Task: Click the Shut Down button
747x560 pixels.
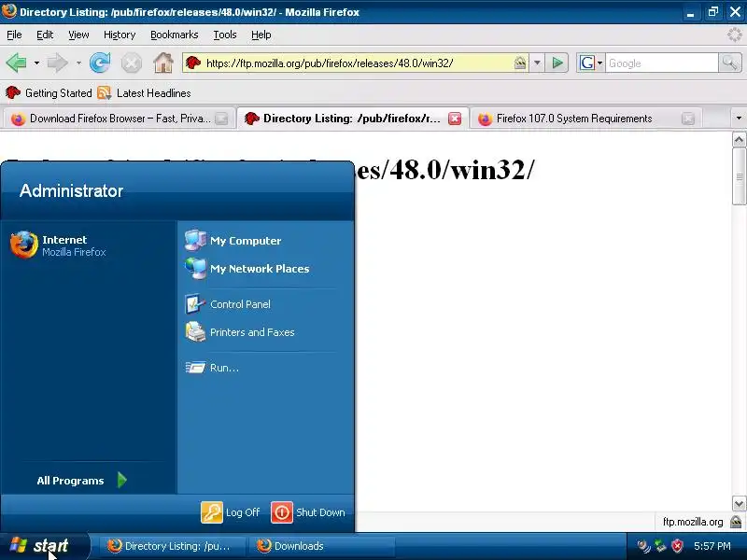Action: (308, 512)
